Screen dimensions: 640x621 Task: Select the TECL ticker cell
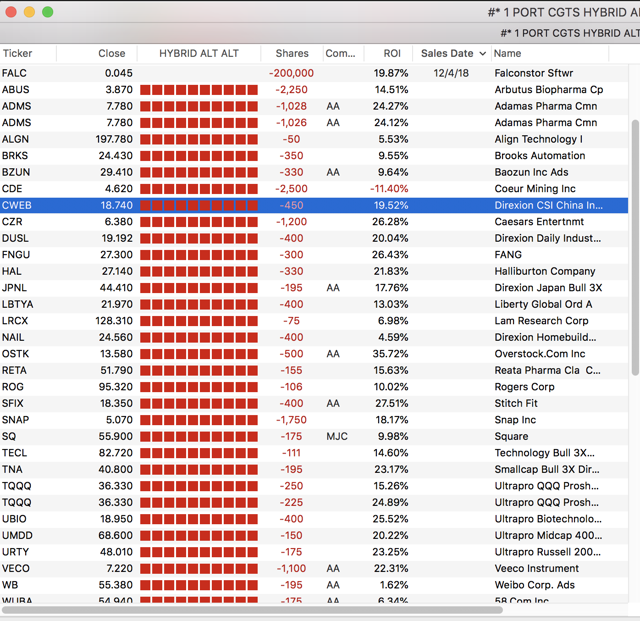point(14,453)
